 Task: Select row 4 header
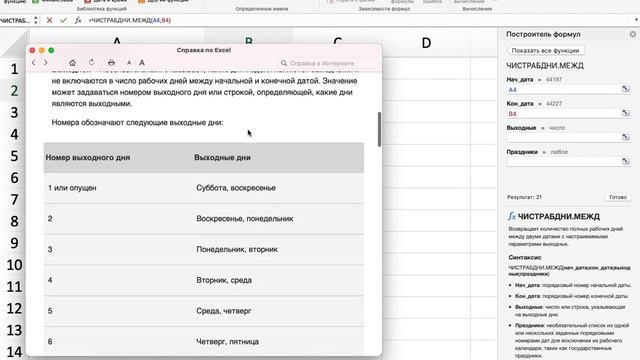14,134
